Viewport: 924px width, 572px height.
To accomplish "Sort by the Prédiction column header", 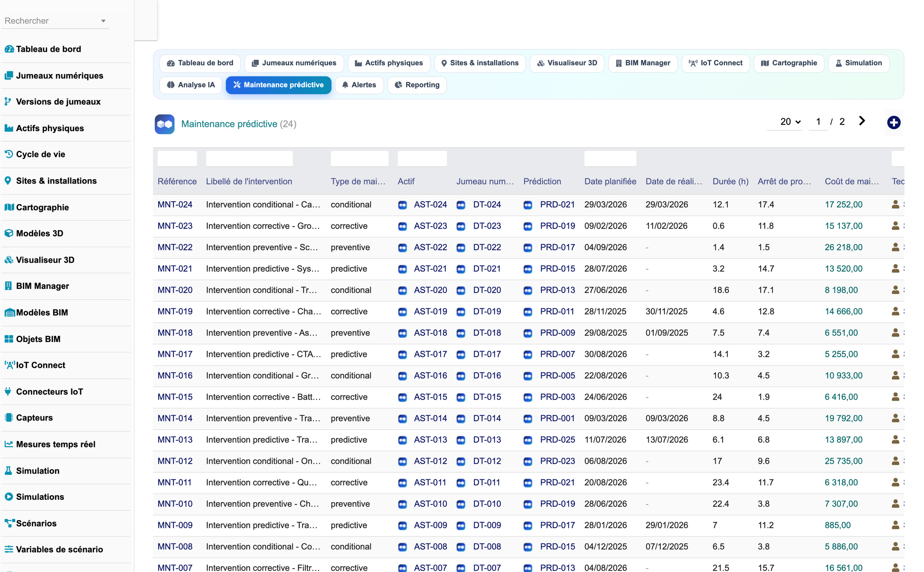I will [x=542, y=181].
